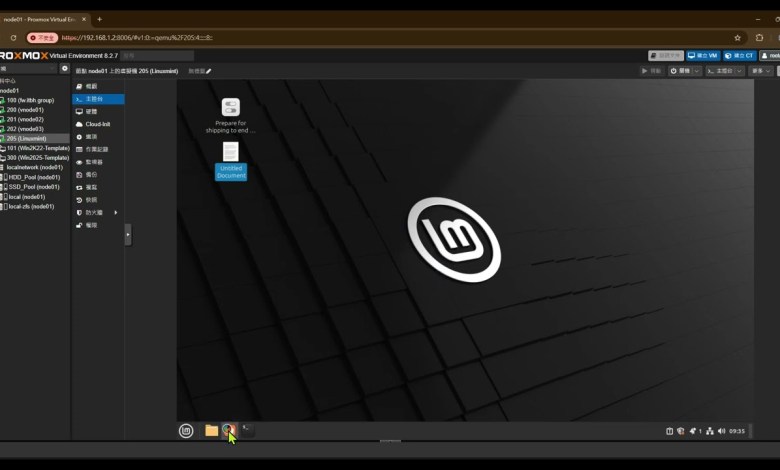The width and height of the screenshot is (780, 470).
Task: Open the Firewall (shield icon) tab
Action: point(98,212)
